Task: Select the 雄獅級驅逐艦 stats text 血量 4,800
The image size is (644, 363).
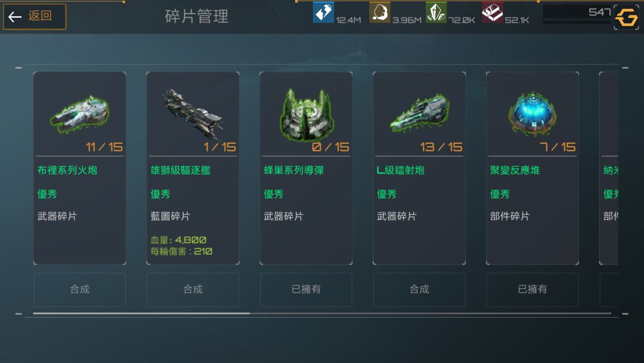Action: tap(178, 240)
